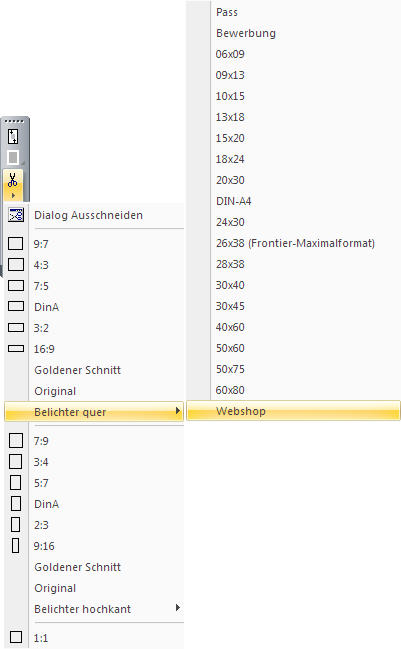Select the 3:4 portrait crop format

coord(94,462)
